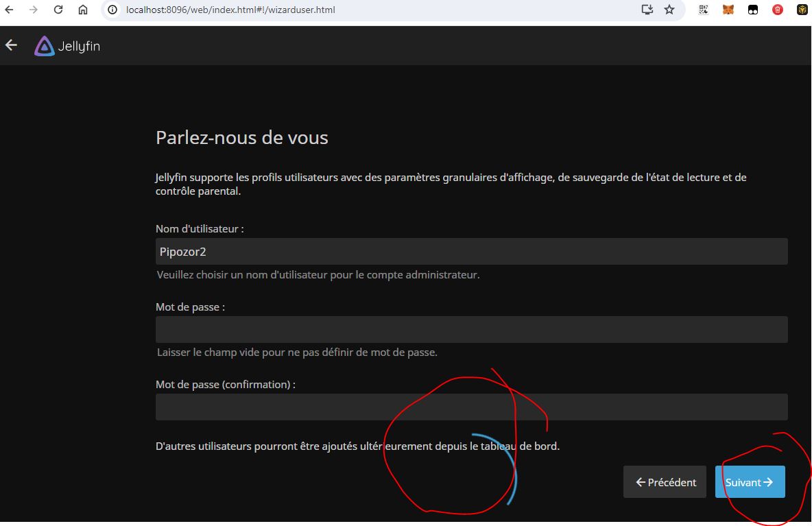Go to the browser home page
Screen dimensions: 812x526
coord(83,10)
